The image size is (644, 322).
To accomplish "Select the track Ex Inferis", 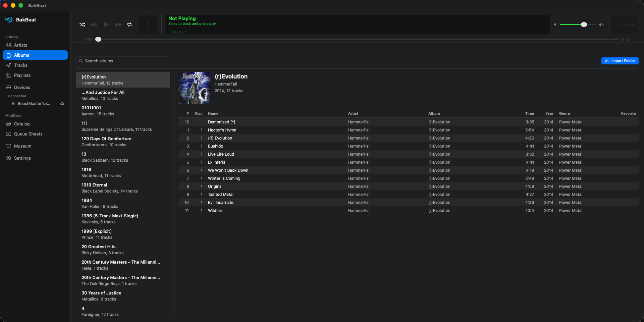I will click(409, 162).
